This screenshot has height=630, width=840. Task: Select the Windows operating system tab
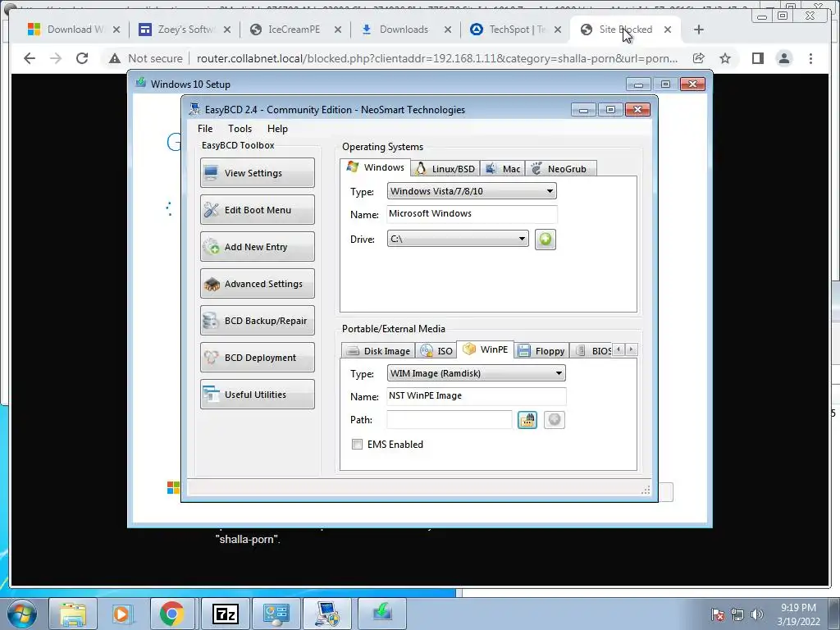pos(376,167)
